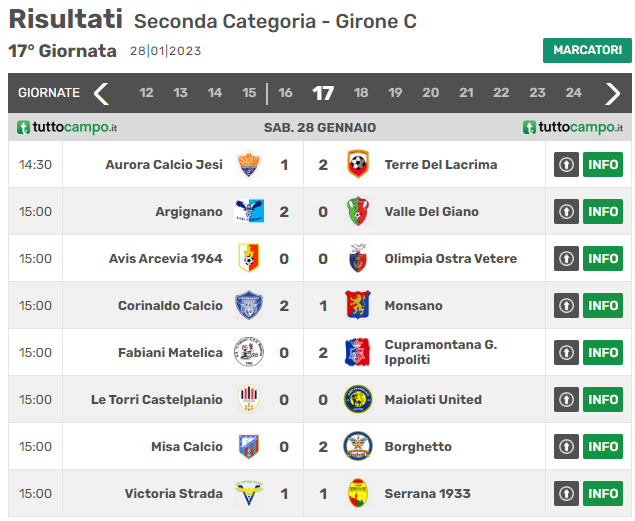Click the left tuttocampo.it logo
Image resolution: width=635 pixels, height=521 pixels.
(x=67, y=127)
